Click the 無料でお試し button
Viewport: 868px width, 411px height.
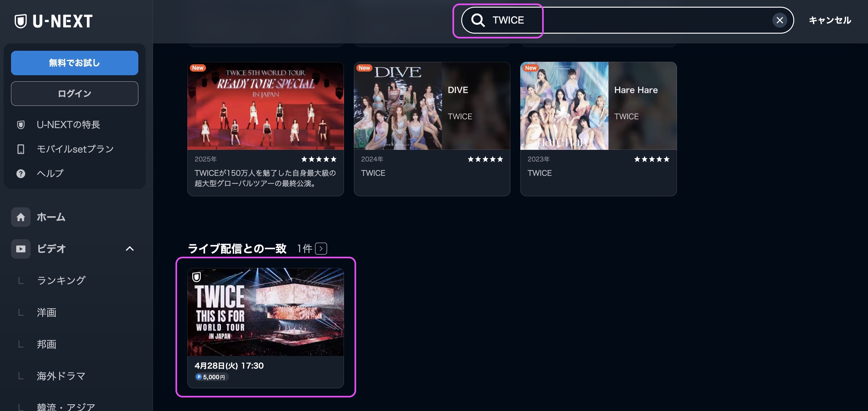pyautogui.click(x=74, y=63)
